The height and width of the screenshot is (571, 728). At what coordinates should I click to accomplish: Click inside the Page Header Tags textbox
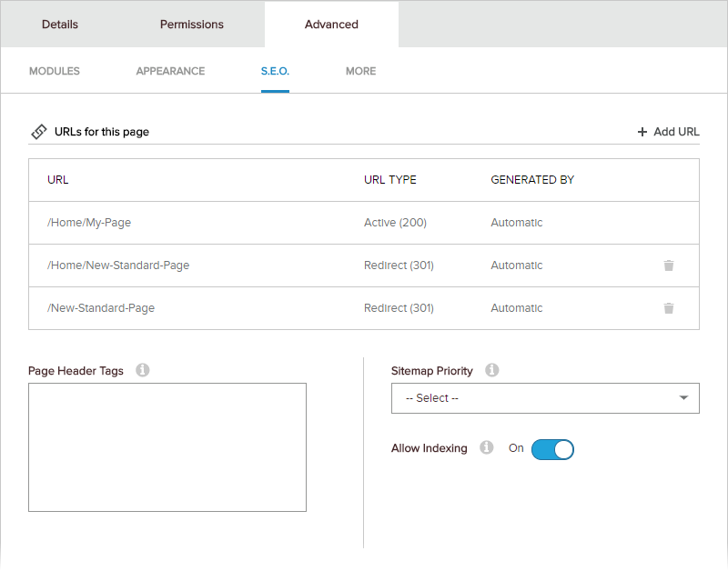(x=167, y=447)
